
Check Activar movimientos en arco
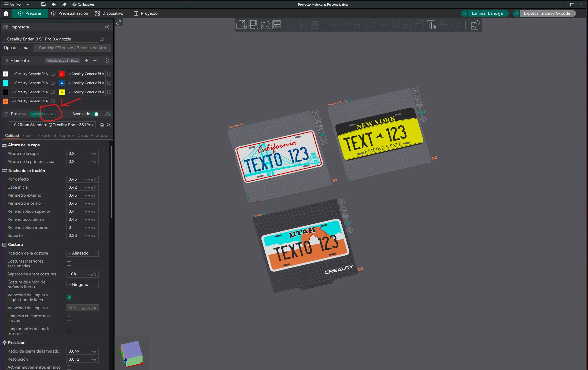[69, 367]
